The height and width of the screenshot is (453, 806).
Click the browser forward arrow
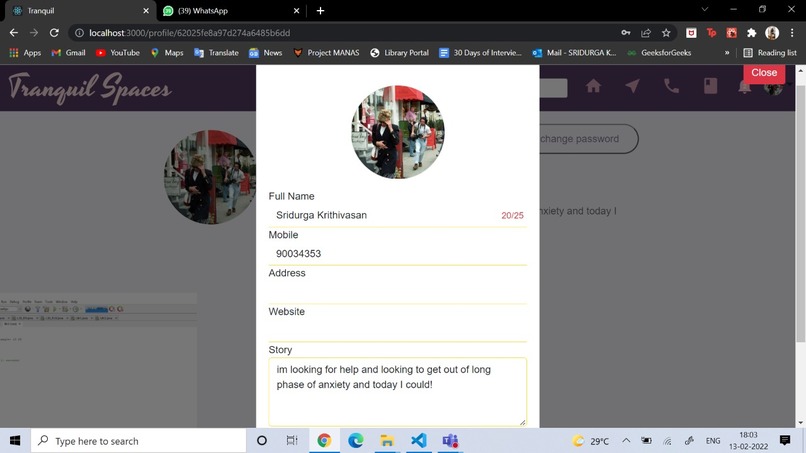[34, 33]
